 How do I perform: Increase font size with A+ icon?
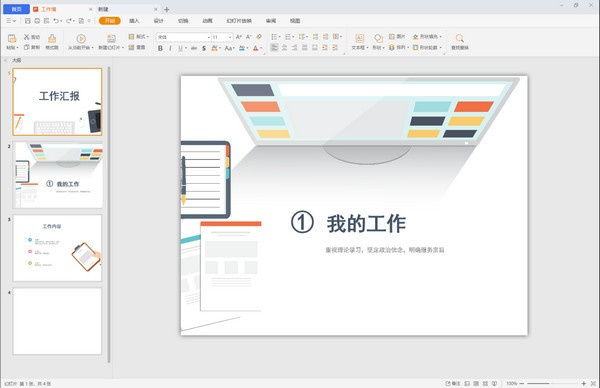[239, 37]
